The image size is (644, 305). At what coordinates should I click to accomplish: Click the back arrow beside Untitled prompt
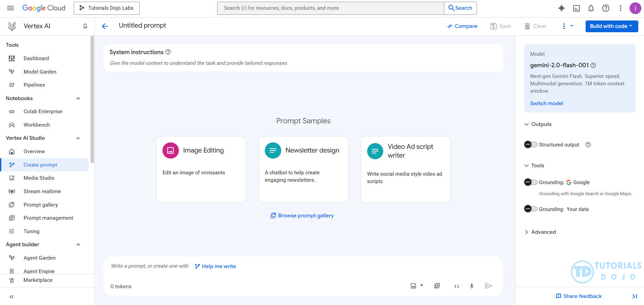tap(105, 26)
